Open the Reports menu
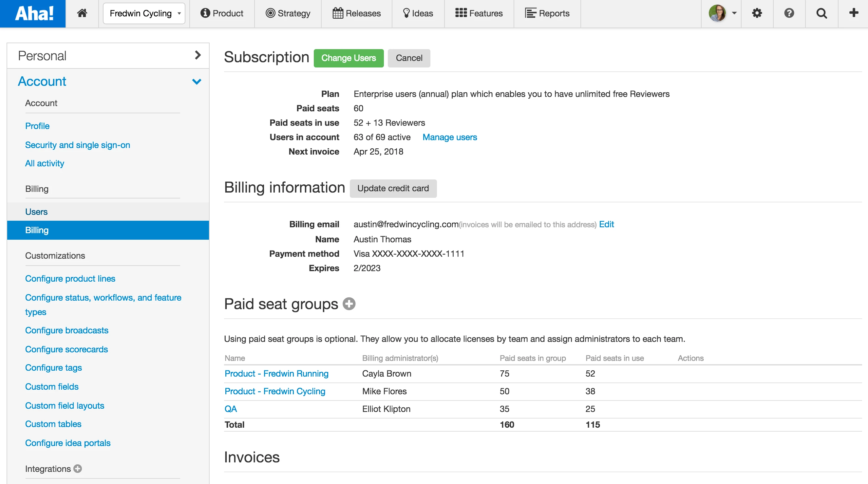 coord(547,13)
